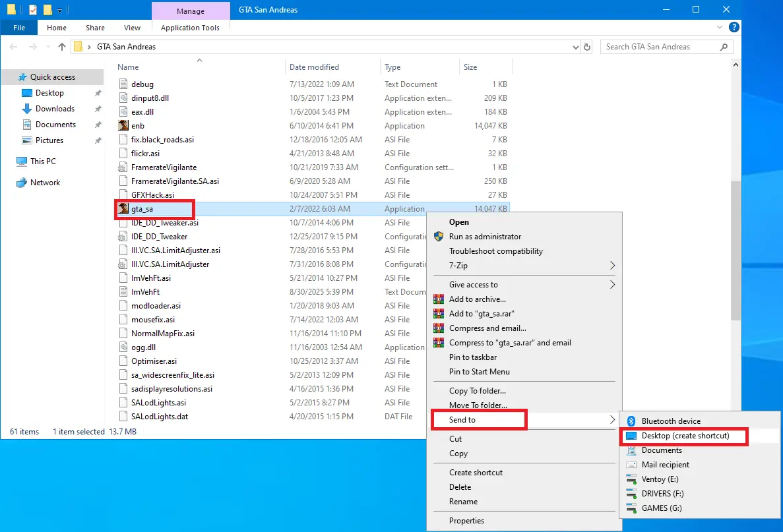Switch to the View ribbon tab
Image resolution: width=783 pixels, height=532 pixels.
pyautogui.click(x=132, y=28)
